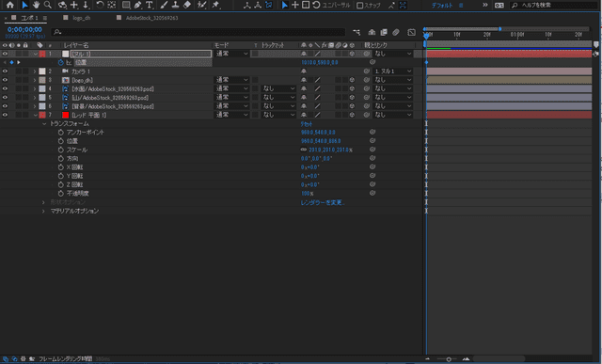The height and width of the screenshot is (364, 602).
Task: Go to the Home screen icon
Action: coord(10,5)
